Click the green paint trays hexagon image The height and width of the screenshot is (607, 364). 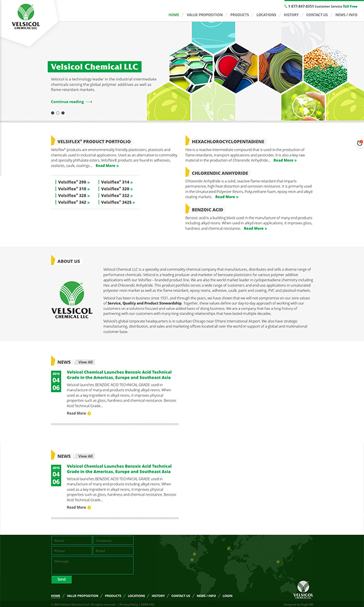[191, 68]
